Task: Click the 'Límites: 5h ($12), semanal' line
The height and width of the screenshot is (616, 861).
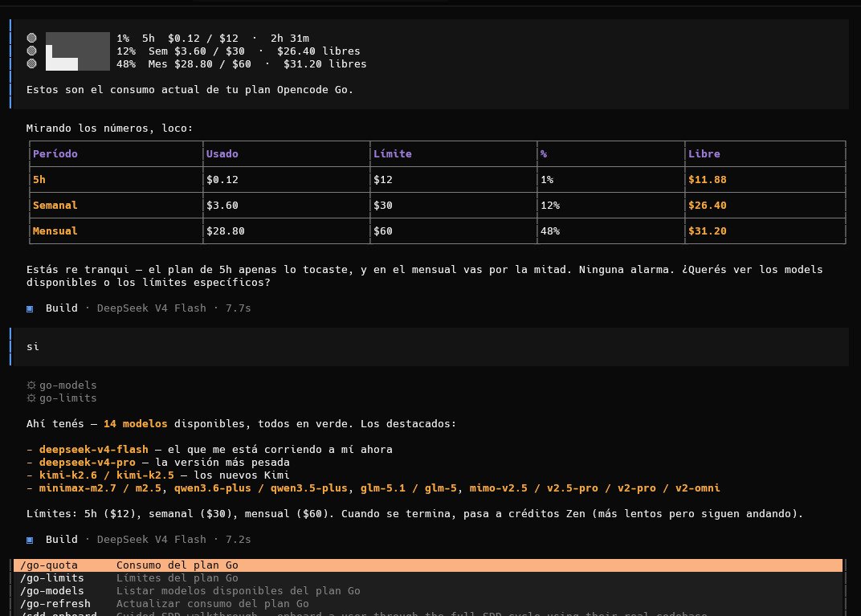Action: [x=414, y=514]
